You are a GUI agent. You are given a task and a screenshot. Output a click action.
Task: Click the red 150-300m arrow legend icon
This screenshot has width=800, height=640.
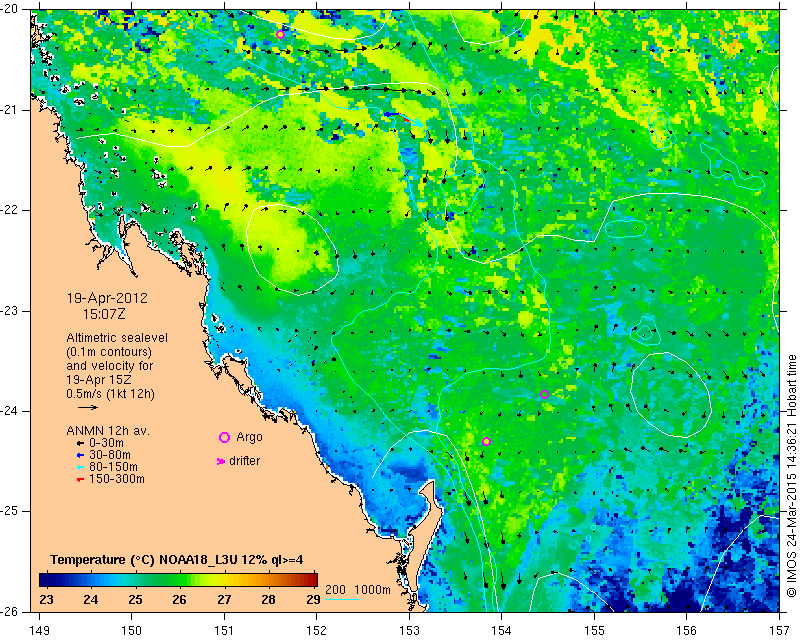pyautogui.click(x=80, y=480)
